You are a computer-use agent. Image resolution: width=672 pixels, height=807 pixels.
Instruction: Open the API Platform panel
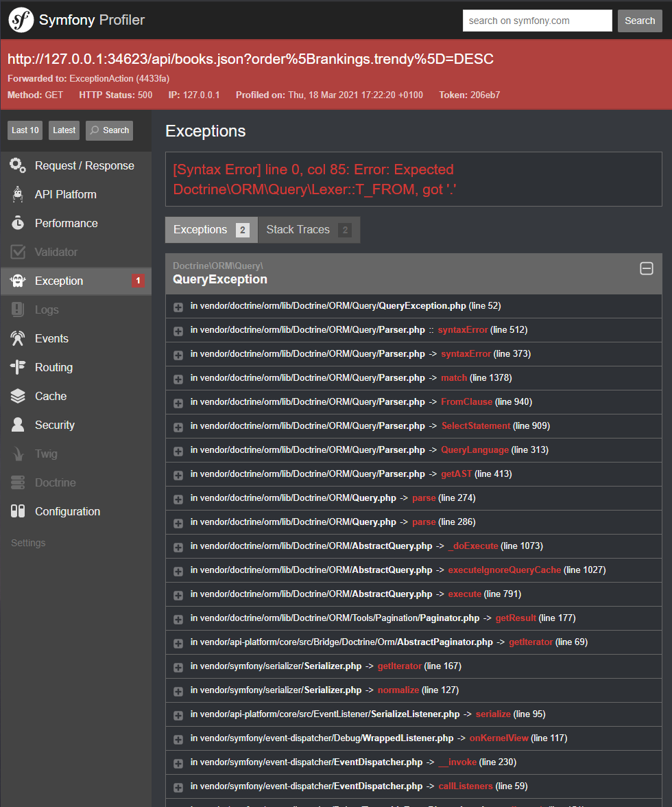point(76,195)
